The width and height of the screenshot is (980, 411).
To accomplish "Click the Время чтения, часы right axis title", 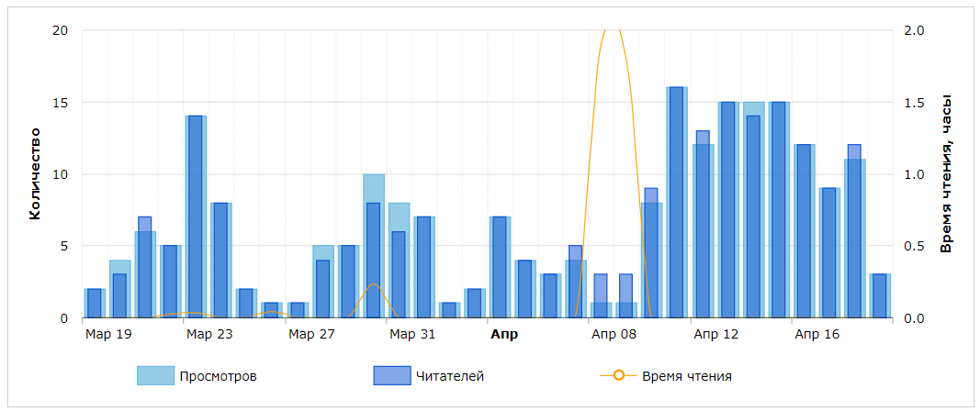I will (946, 173).
